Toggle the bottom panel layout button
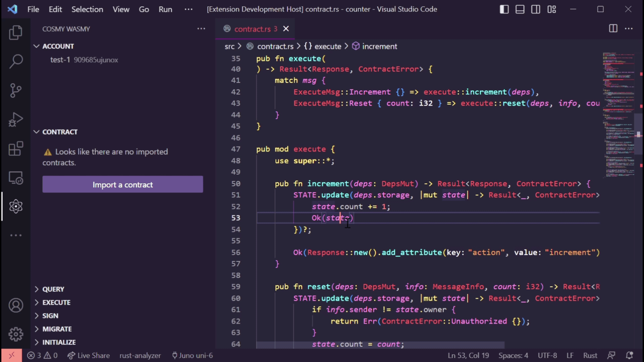 click(520, 9)
